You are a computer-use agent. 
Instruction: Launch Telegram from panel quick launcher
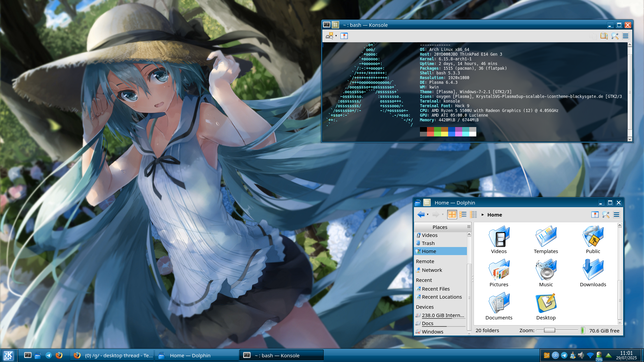tap(49, 355)
